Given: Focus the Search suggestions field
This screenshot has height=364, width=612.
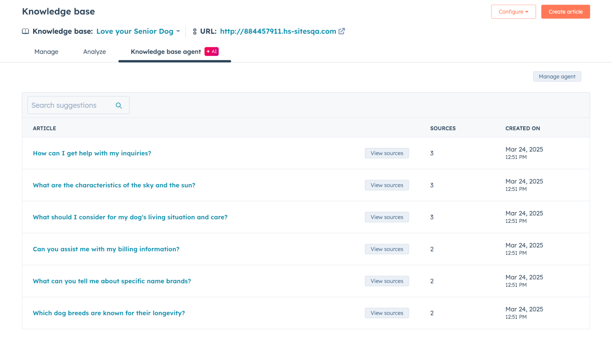Looking at the screenshot, I should 71,106.
